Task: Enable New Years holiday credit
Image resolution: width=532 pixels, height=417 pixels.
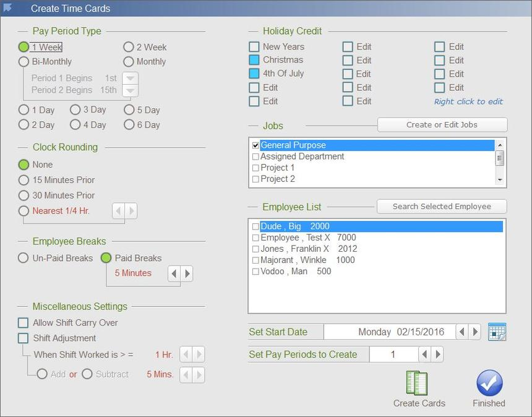Action: [254, 46]
